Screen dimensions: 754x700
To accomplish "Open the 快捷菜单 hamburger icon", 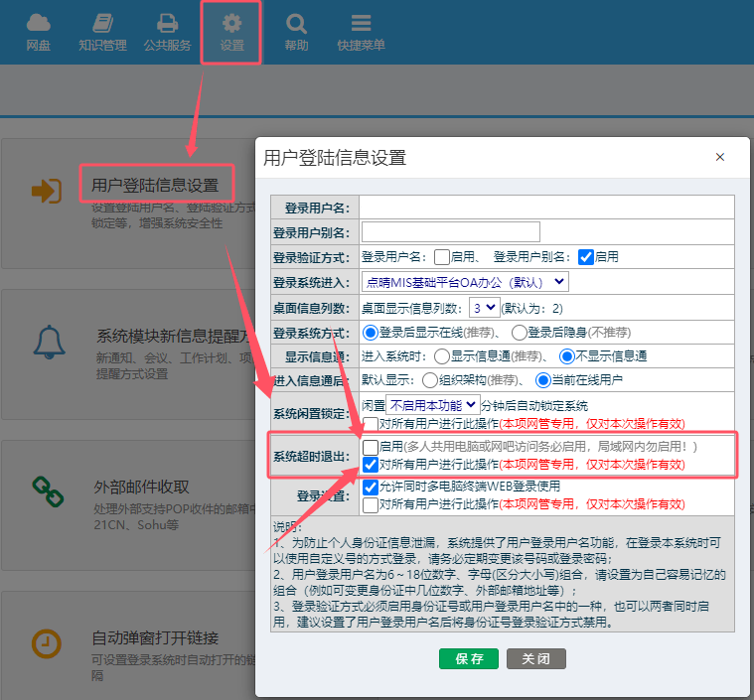I will pyautogui.click(x=361, y=23).
